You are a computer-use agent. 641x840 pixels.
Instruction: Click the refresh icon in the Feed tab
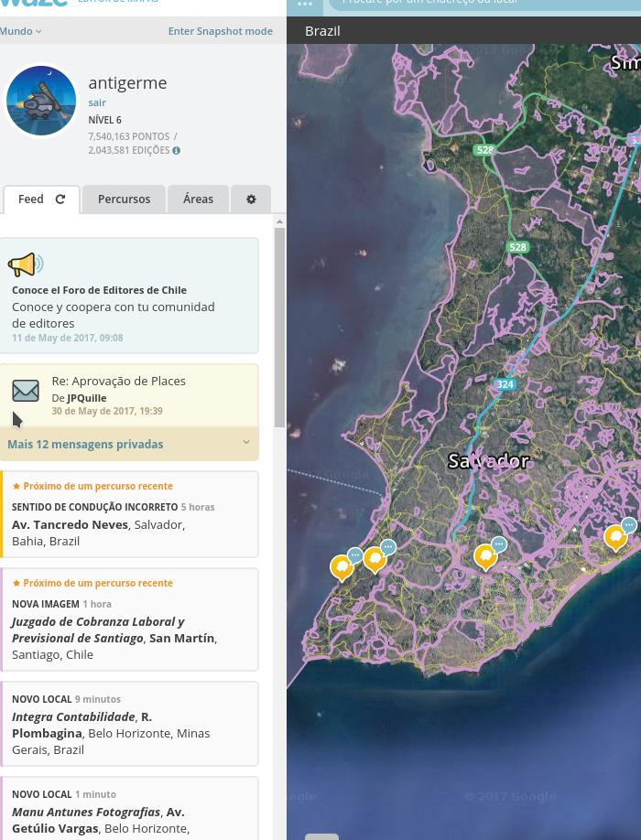(60, 199)
